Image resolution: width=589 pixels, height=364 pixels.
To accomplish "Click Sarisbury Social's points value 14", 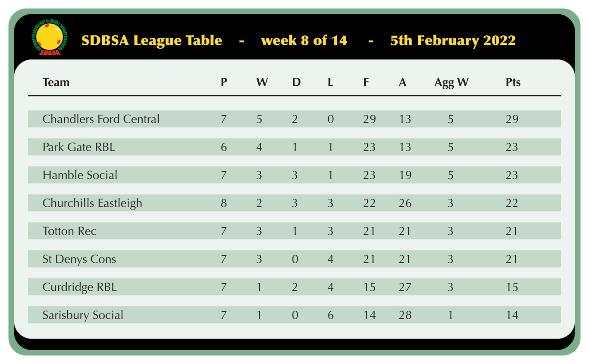I will point(512,315).
